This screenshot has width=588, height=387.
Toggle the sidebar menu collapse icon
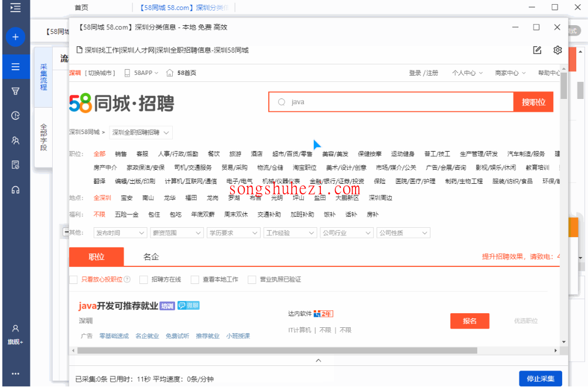(15, 8)
